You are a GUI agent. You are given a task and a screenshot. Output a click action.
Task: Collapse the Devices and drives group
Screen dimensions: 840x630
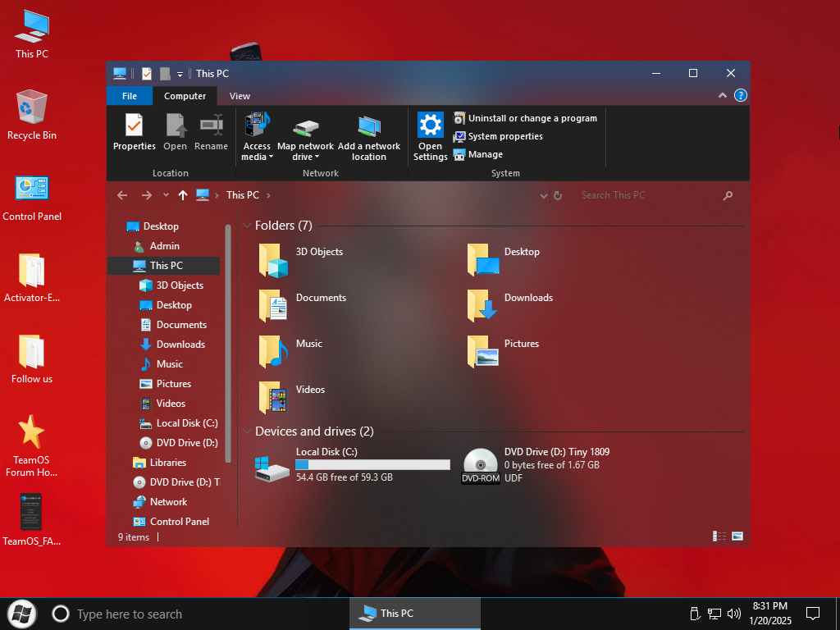click(x=247, y=431)
